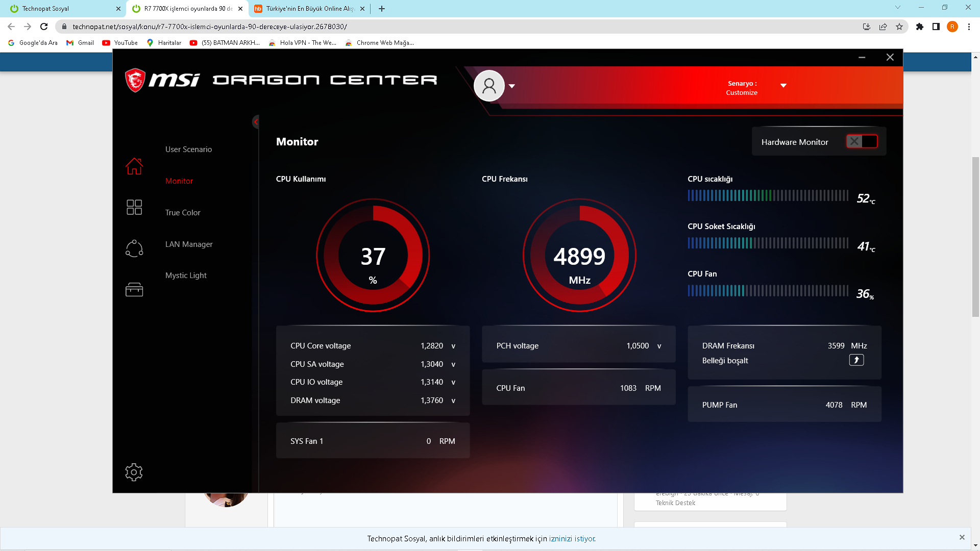Click the browser address bar URL

point(209,27)
